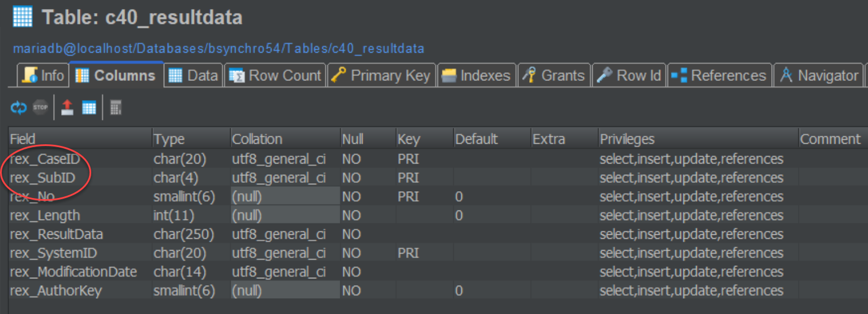The height and width of the screenshot is (314, 868).
Task: Select the rex_ResultData field cell
Action: pyautogui.click(x=80, y=234)
